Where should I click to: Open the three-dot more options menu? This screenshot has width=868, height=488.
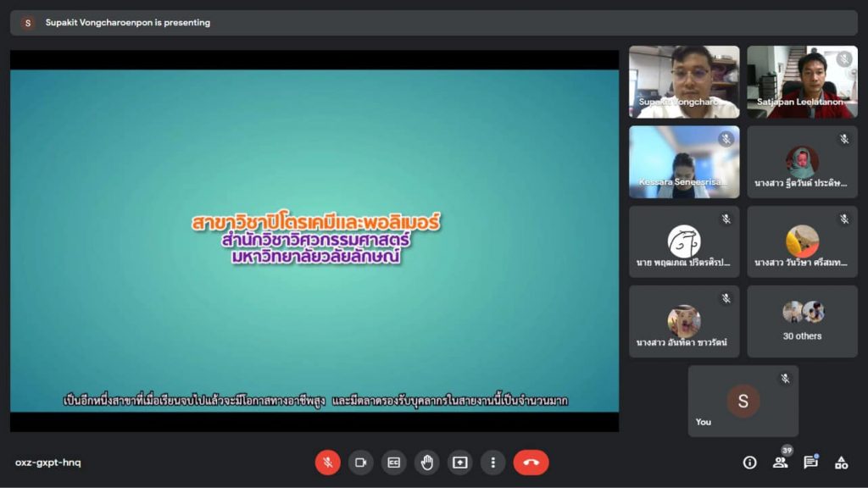coord(492,462)
